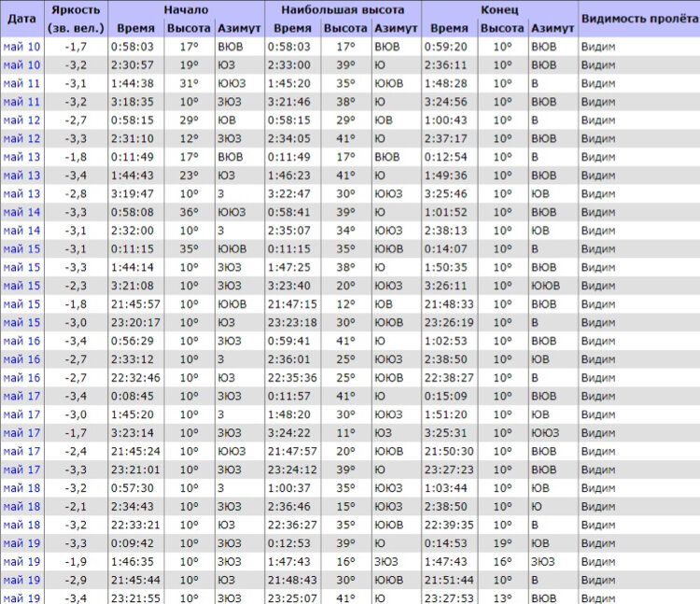Click the Высота subheader under Наибольшая высота
Screen dimensions: 700x604
tap(345, 28)
